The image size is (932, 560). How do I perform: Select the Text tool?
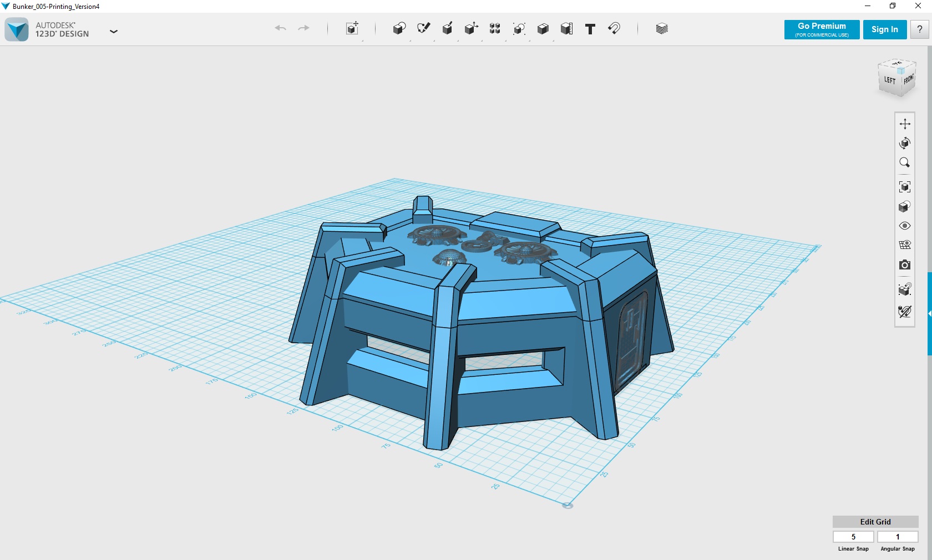[x=590, y=29]
